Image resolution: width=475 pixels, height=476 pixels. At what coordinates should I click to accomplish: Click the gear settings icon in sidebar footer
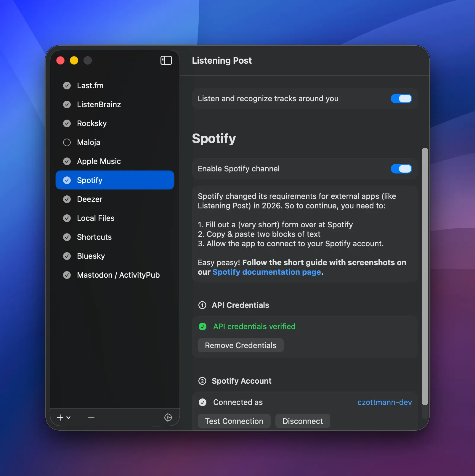(x=168, y=417)
